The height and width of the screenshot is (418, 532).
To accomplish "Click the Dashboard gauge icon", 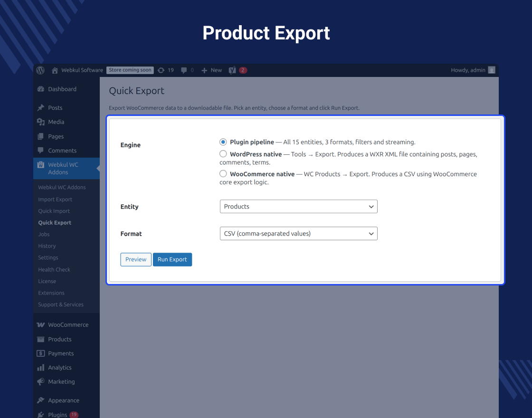I will click(41, 89).
